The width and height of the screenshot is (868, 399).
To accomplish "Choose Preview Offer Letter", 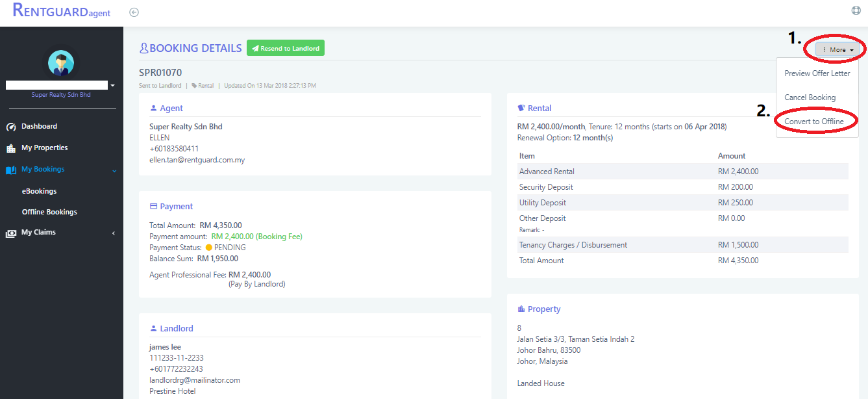I will tap(817, 73).
